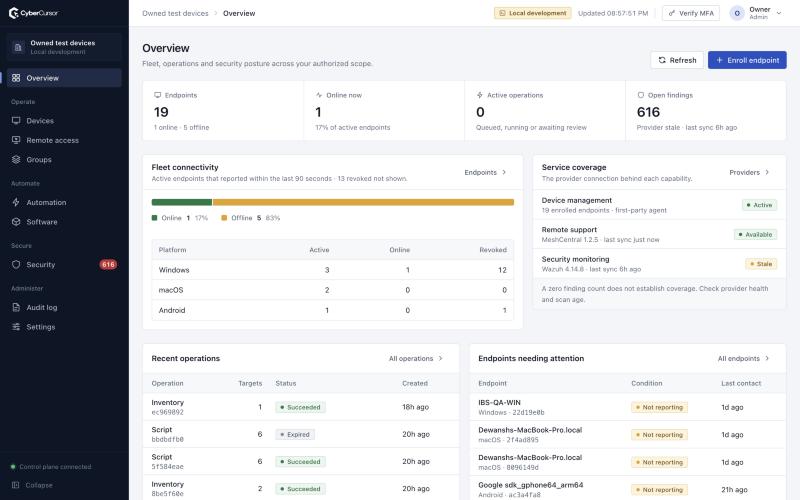Click the Online now pulse icon
The width and height of the screenshot is (800, 500).
pos(319,95)
